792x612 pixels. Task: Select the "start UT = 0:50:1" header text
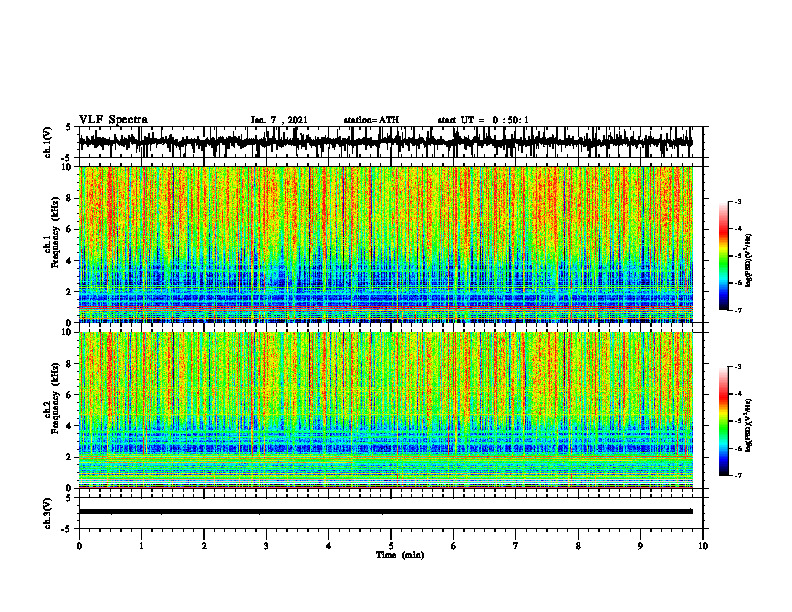point(483,120)
